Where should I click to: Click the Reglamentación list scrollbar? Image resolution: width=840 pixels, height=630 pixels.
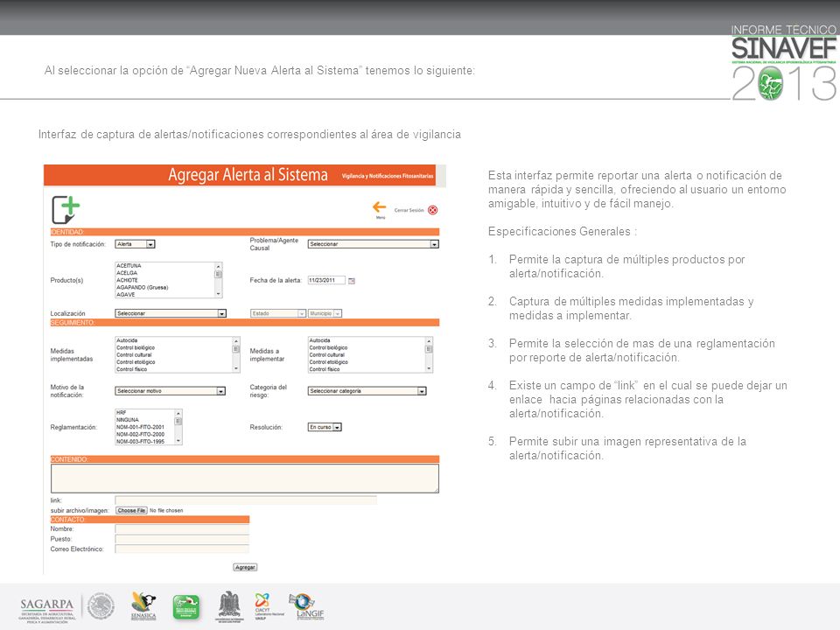pos(178,427)
